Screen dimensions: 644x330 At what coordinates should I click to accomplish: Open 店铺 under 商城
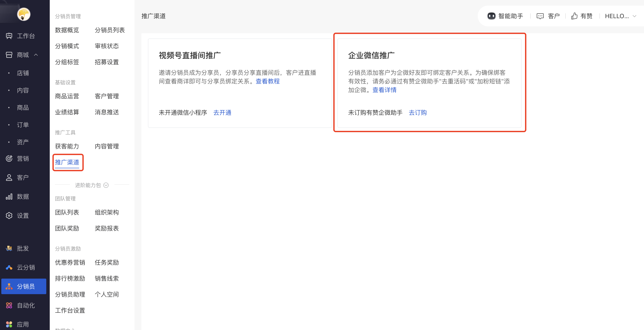click(23, 73)
